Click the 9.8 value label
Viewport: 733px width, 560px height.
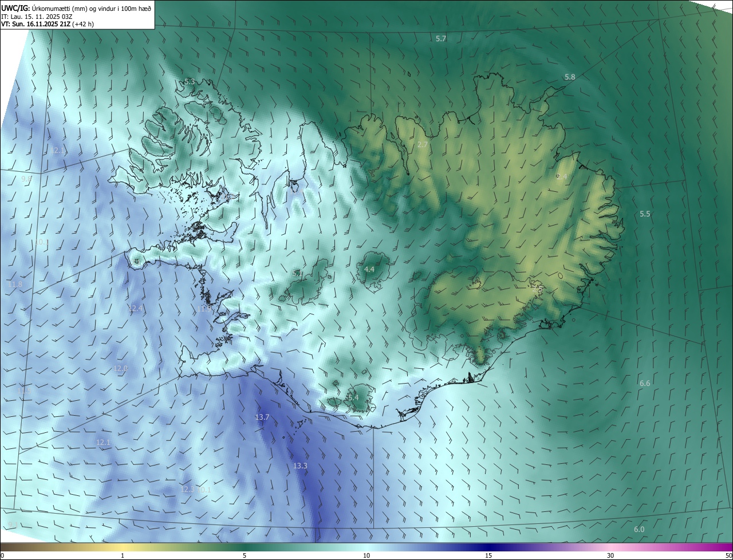(26, 179)
